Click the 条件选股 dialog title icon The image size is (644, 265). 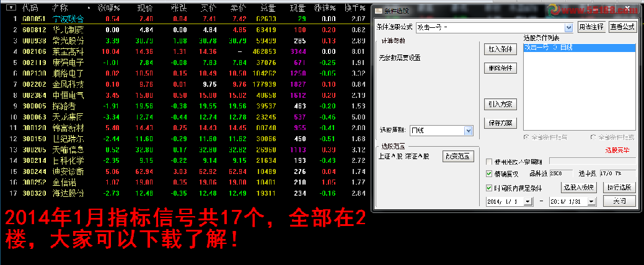click(379, 11)
